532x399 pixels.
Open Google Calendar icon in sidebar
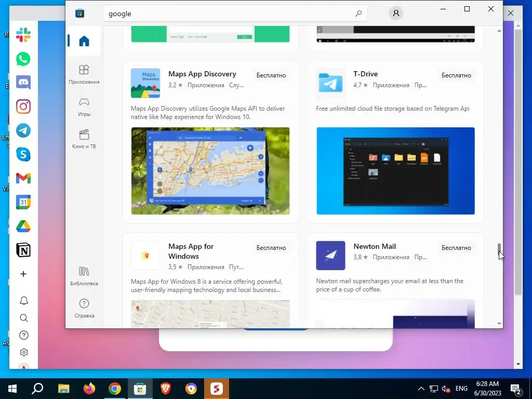(23, 202)
